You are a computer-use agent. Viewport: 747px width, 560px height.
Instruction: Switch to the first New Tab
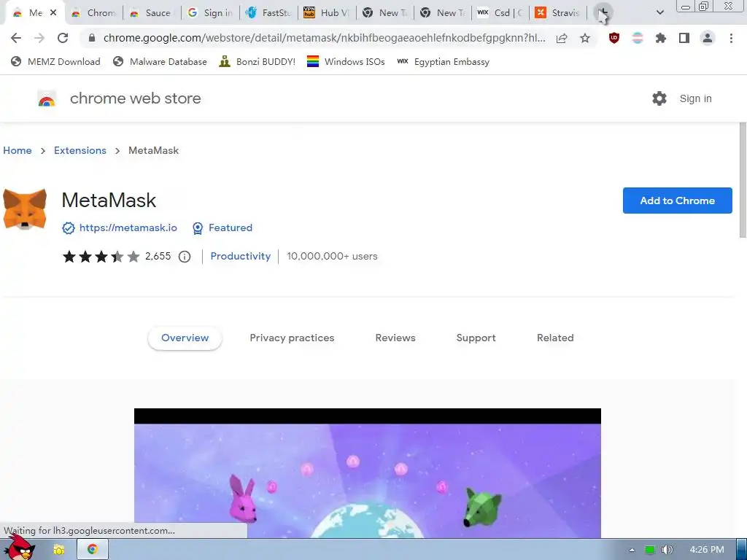385,13
